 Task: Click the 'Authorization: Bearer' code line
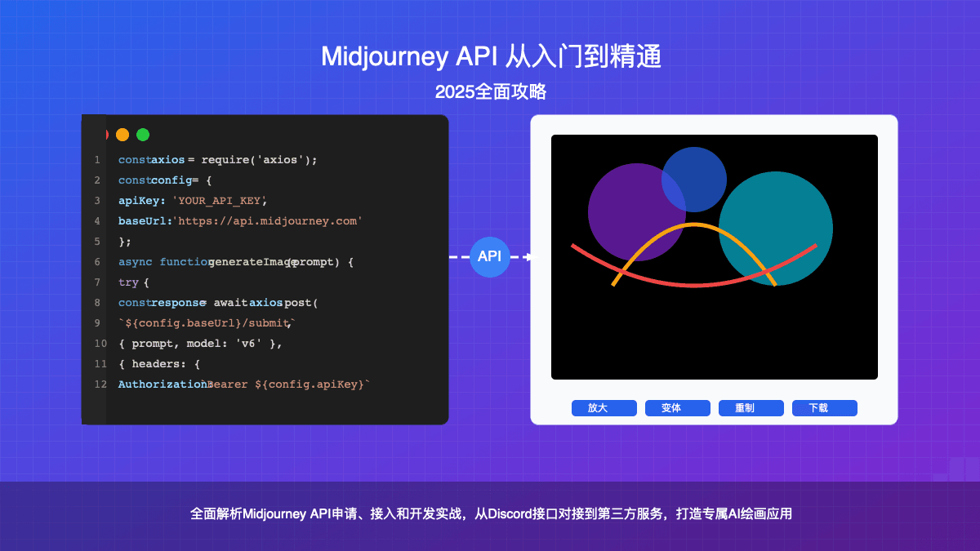coord(245,384)
